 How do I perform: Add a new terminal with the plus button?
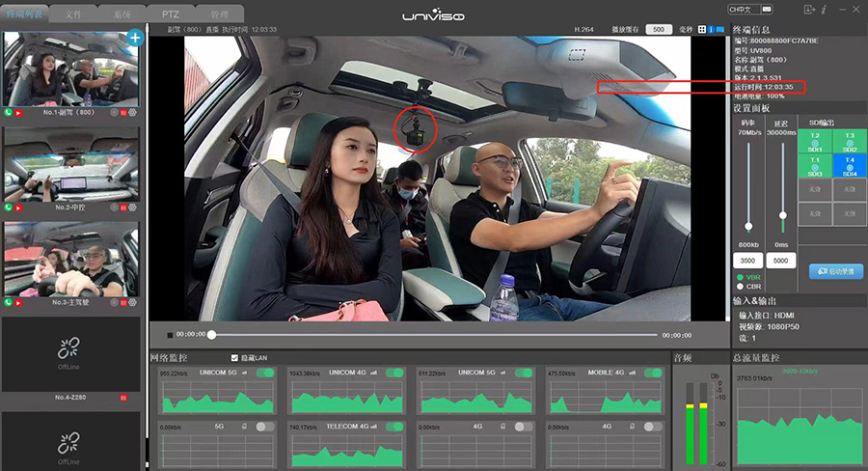[135, 38]
